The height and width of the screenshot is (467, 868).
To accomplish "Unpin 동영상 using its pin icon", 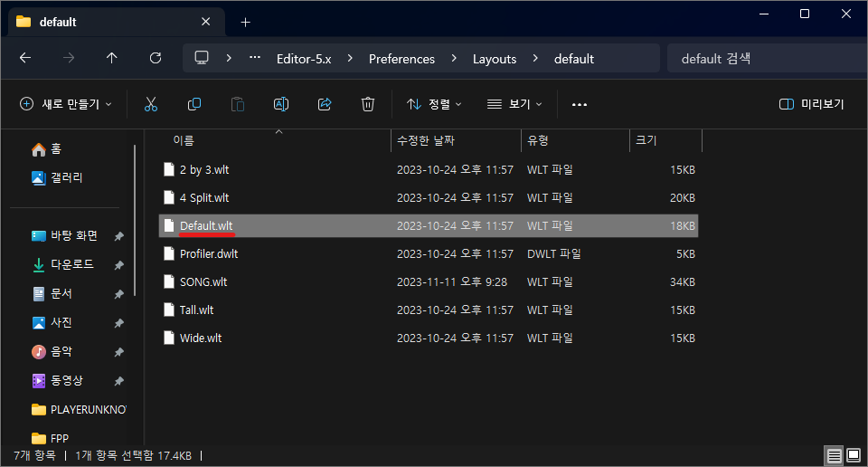I will [x=118, y=381].
